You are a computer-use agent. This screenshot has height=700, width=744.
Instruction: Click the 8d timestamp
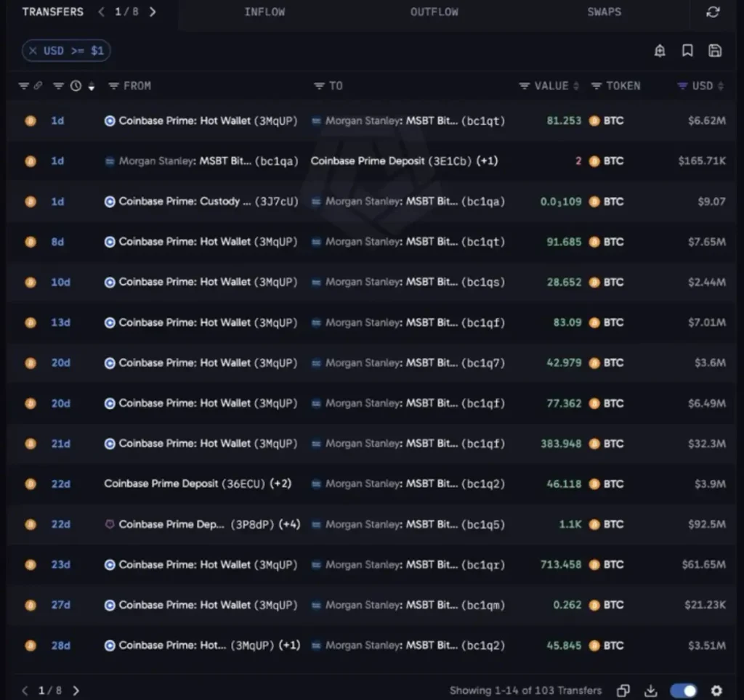[x=57, y=242]
